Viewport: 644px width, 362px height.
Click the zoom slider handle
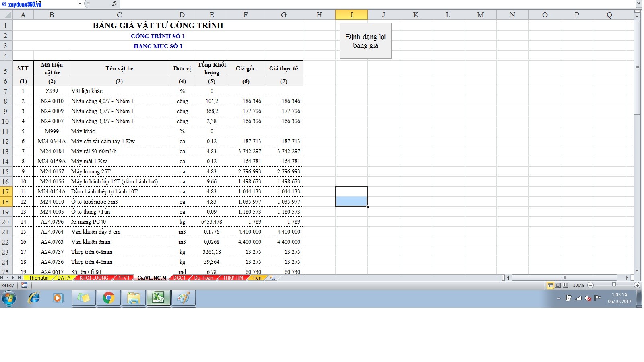click(614, 285)
